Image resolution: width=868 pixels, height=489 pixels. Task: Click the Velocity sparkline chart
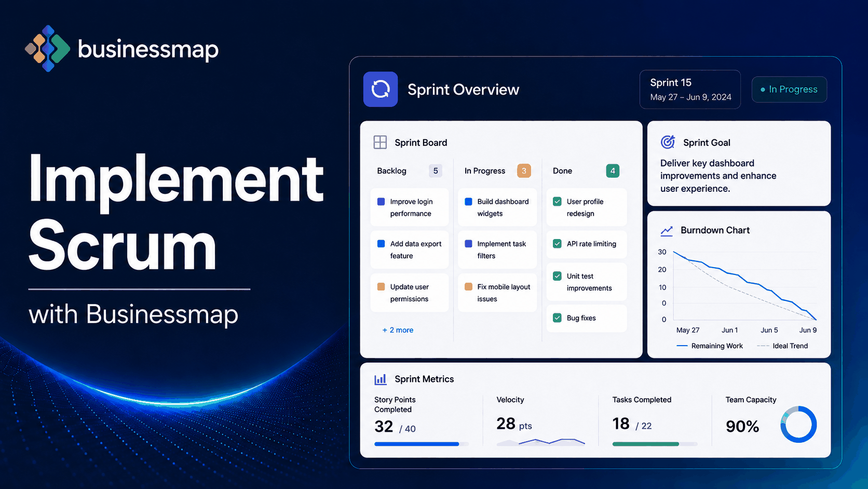pos(540,442)
